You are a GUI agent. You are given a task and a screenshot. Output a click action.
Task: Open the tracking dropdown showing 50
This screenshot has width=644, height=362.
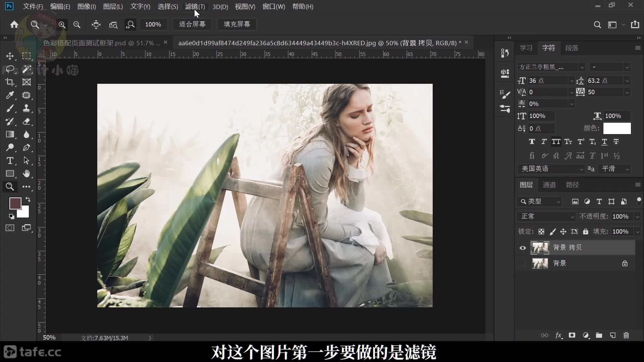[627, 92]
